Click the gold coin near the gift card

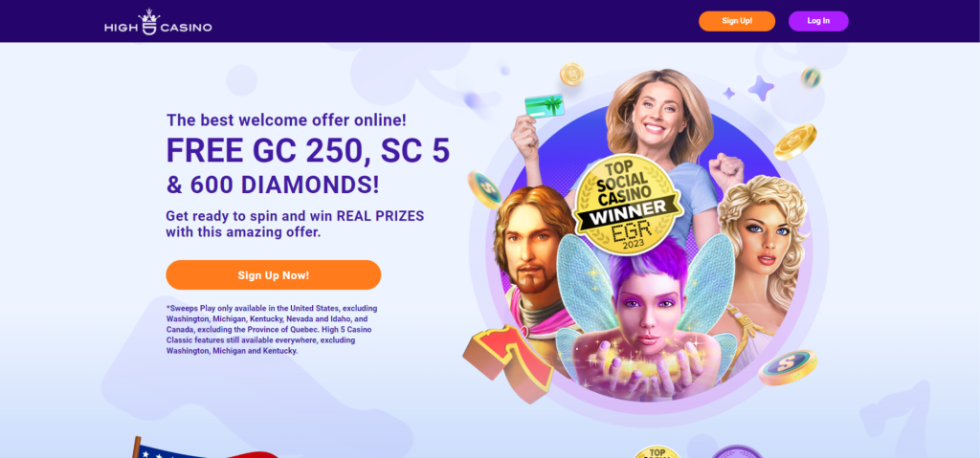pos(571,75)
